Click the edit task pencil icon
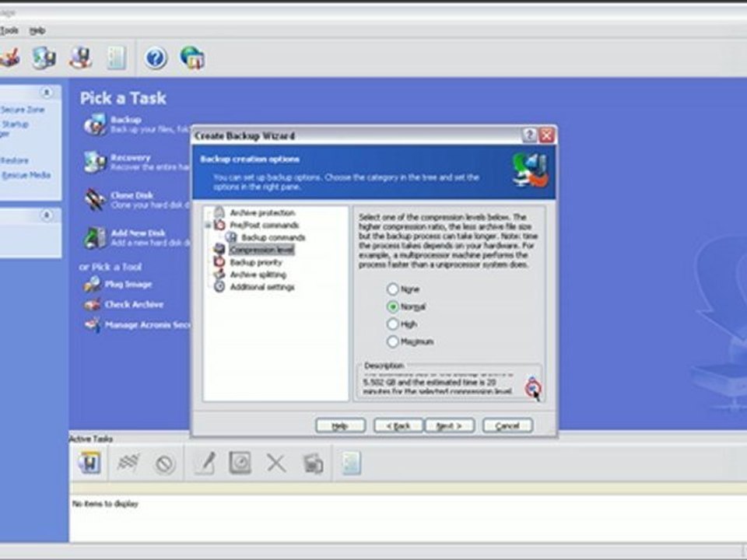Viewport: 747px width, 560px height. click(205, 463)
